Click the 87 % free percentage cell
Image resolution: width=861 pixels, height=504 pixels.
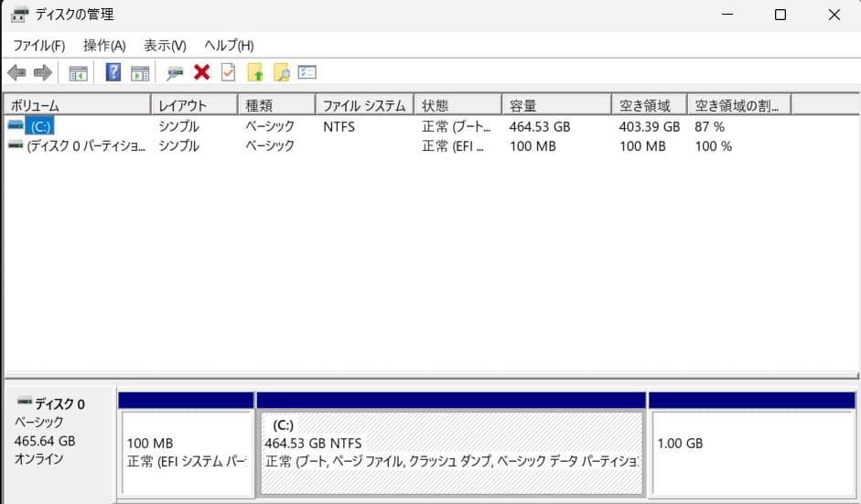click(709, 127)
